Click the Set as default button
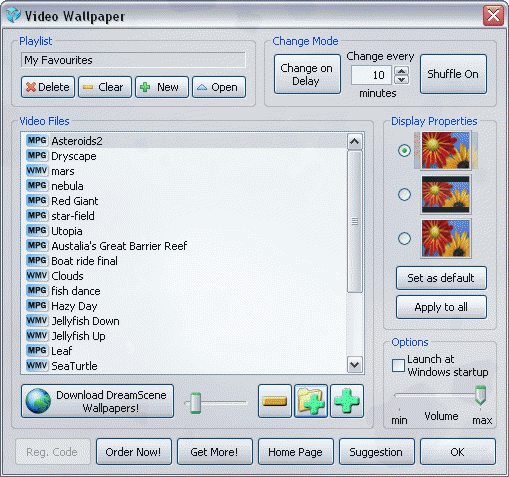Viewport: 509px width, 477px height. (441, 278)
